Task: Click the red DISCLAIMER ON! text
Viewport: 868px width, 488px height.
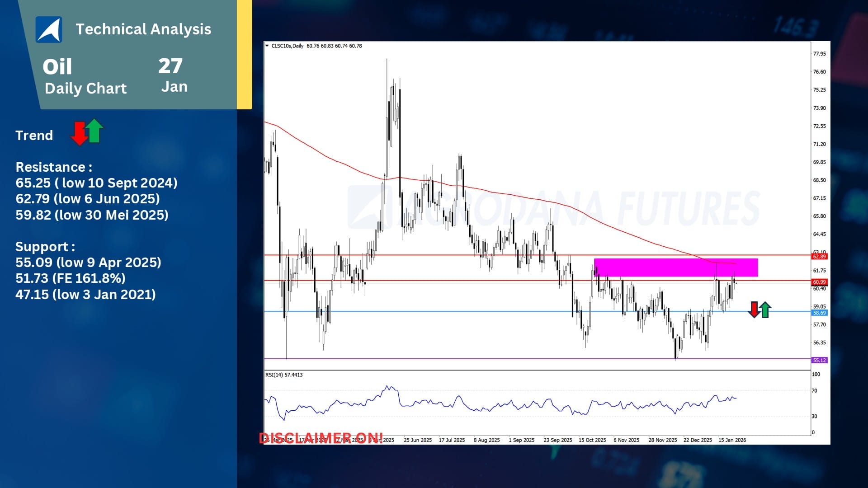Action: coord(321,438)
